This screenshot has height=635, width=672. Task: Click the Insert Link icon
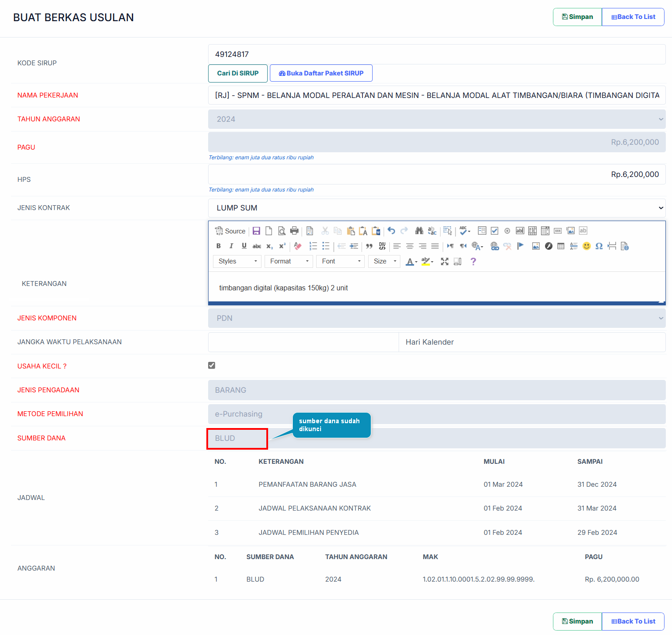pyautogui.click(x=495, y=246)
